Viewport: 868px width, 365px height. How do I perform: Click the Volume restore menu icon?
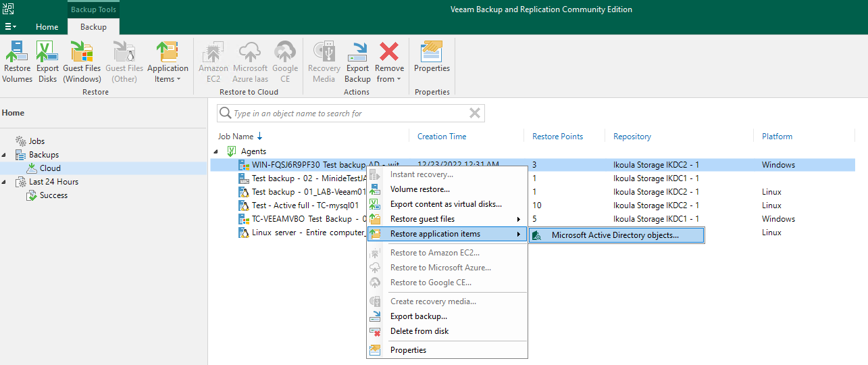375,189
